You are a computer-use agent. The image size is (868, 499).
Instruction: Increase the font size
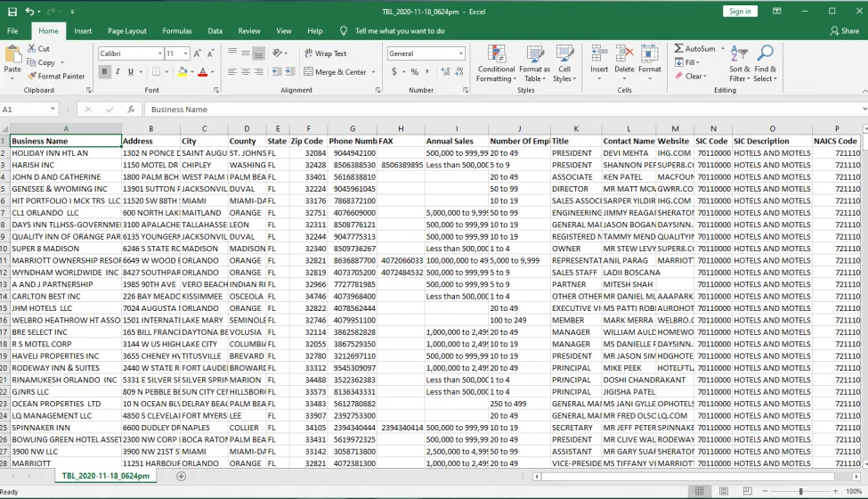[x=199, y=53]
